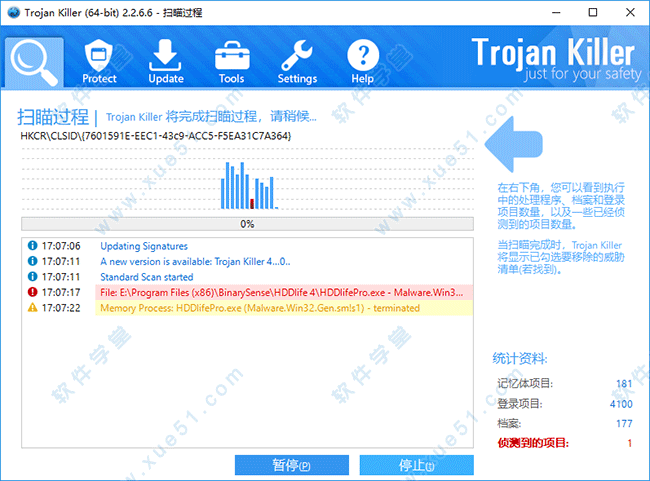Pause the scan with 暂停 button
The width and height of the screenshot is (650, 481).
pos(291,465)
